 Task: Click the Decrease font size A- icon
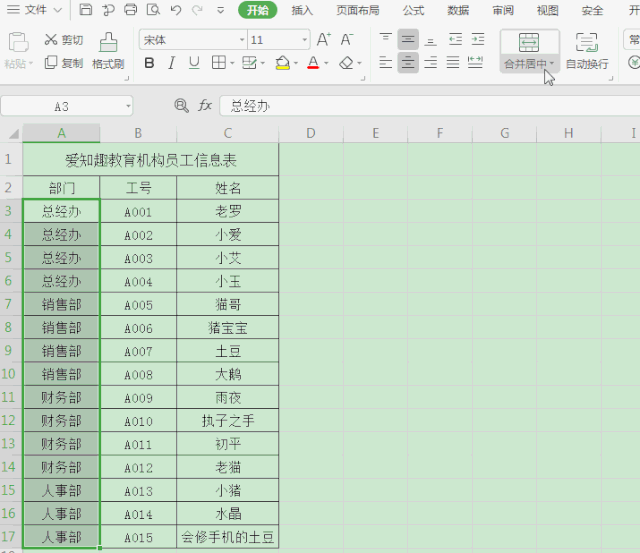(347, 40)
